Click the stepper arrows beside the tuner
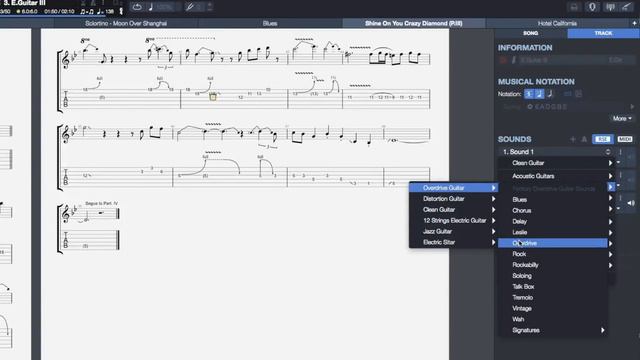 coord(209,7)
